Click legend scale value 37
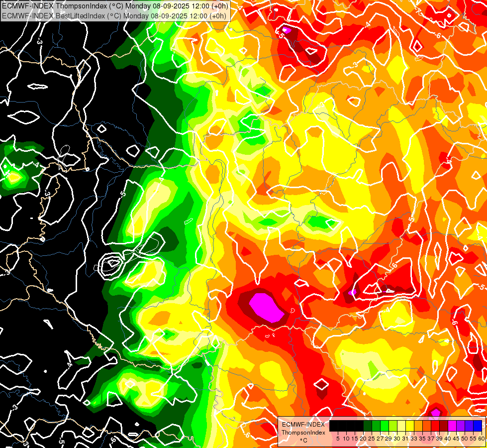Viewport: 487px width, 448px height. [431, 439]
